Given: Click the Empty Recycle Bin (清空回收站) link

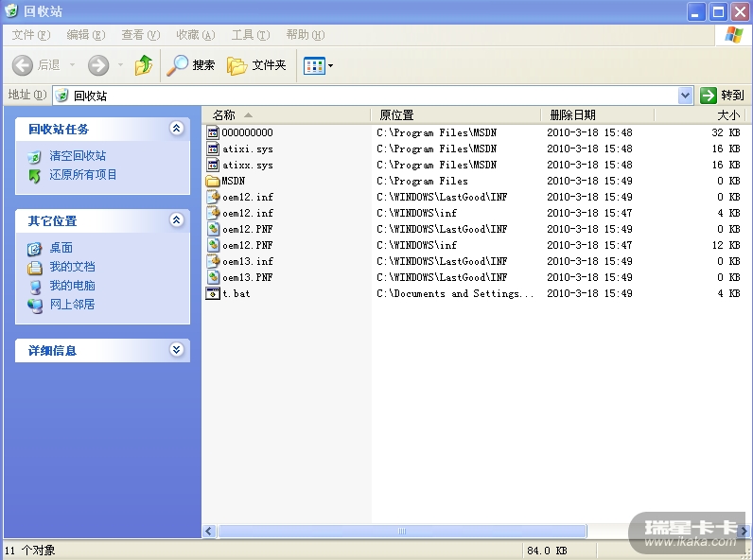Looking at the screenshot, I should [x=78, y=156].
